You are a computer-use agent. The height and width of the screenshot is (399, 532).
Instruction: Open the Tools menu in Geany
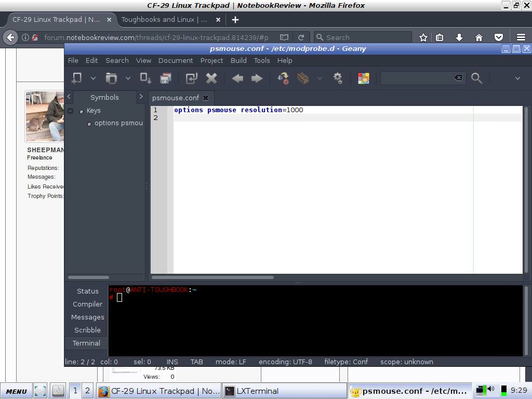pyautogui.click(x=262, y=60)
